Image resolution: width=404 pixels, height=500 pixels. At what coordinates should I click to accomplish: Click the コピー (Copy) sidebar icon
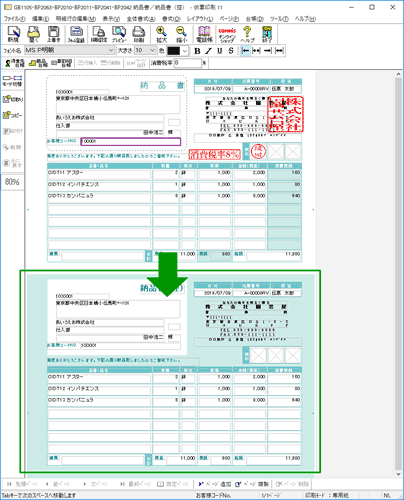point(12,115)
